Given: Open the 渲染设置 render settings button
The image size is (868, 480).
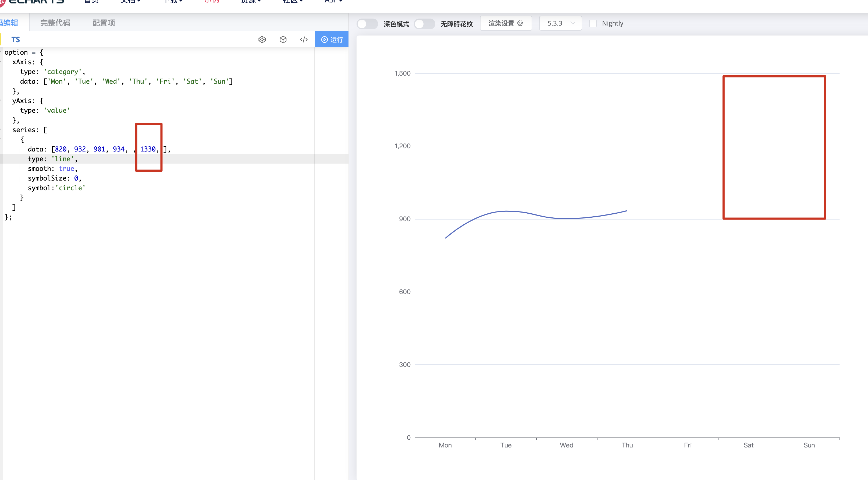Looking at the screenshot, I should [x=506, y=23].
